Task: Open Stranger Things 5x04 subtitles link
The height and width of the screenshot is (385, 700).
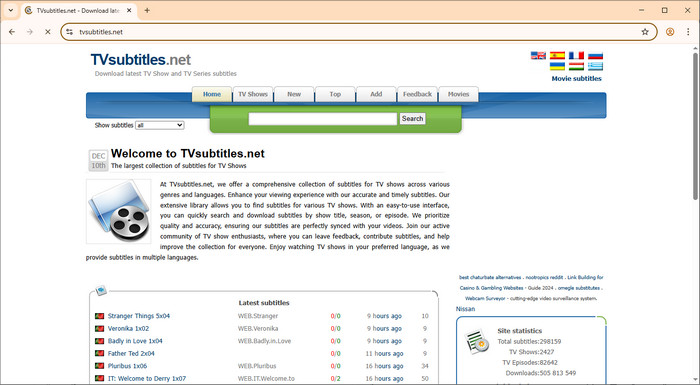Action: [x=138, y=316]
